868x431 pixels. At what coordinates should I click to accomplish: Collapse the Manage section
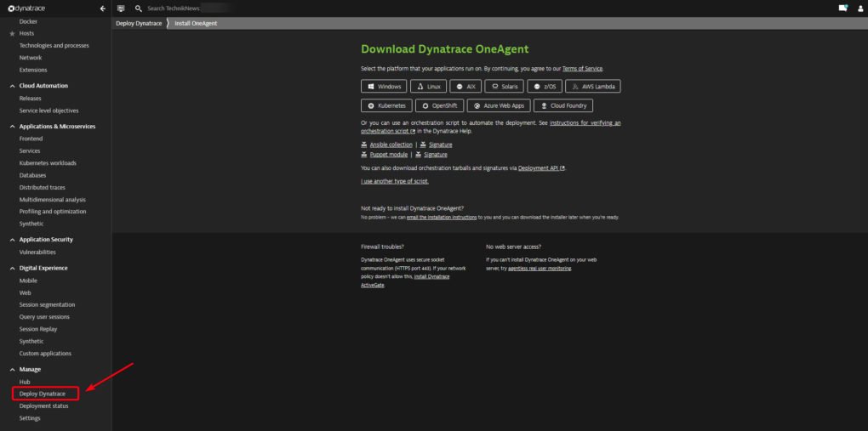point(11,369)
